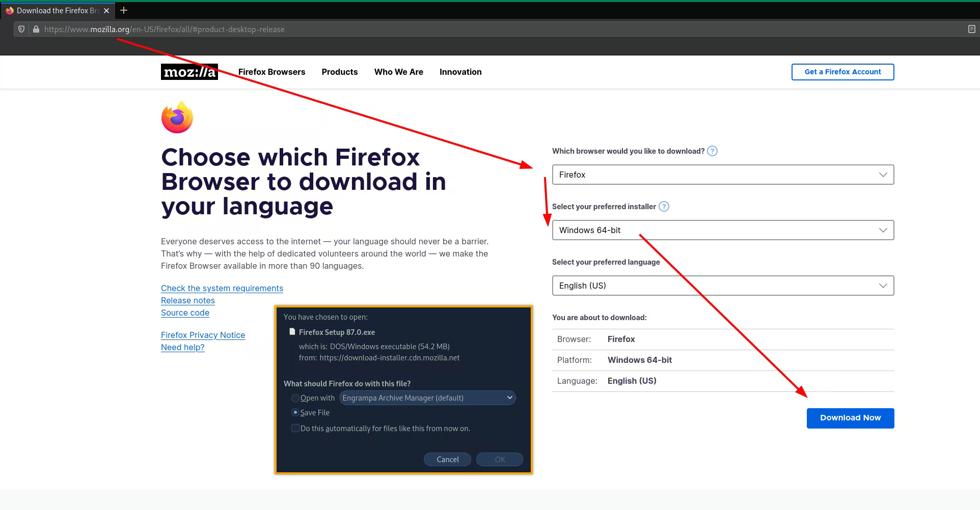The image size is (980, 510).
Task: Click the Firefox Setup 87.0.exe filename
Action: coord(337,332)
